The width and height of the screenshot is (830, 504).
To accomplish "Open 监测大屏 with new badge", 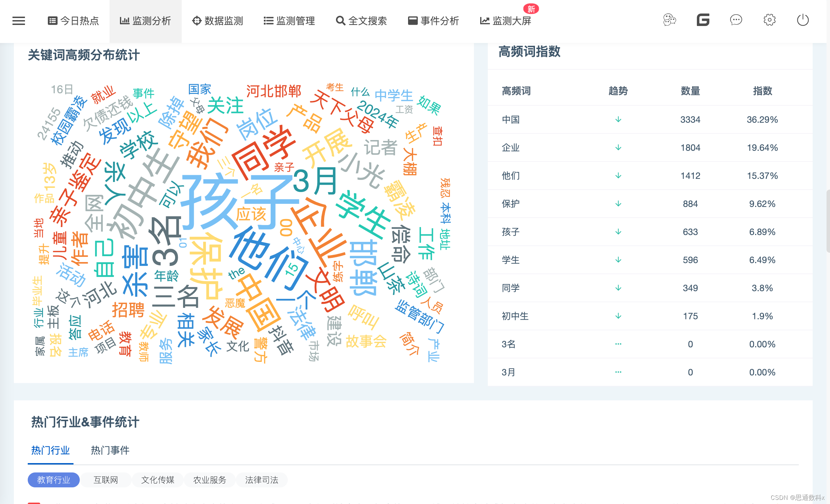I will point(505,21).
